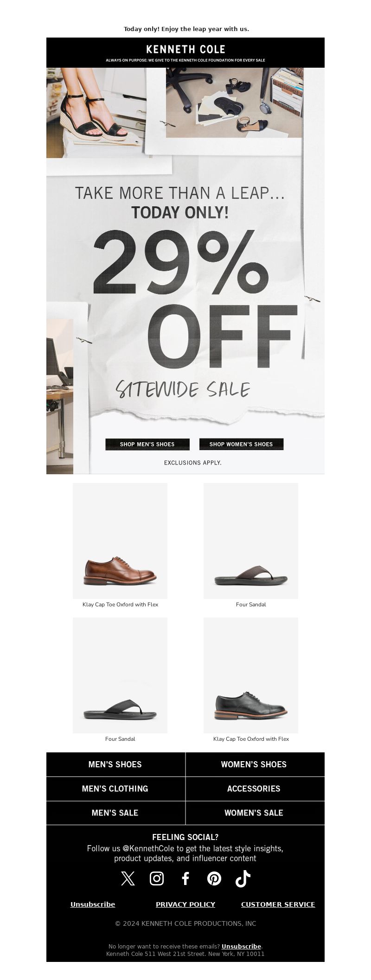Viewport: 371px width, 980px height.
Task: Open the Privacy Policy link
Action: pos(185,904)
